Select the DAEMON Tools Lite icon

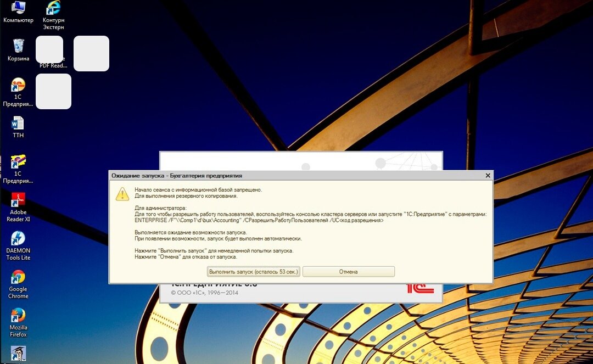point(18,246)
